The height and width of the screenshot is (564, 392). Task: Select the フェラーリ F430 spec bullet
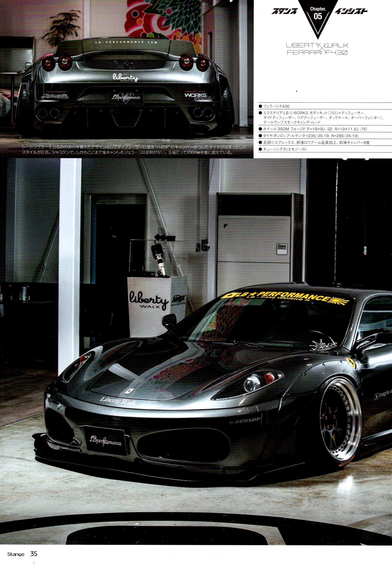(274, 106)
